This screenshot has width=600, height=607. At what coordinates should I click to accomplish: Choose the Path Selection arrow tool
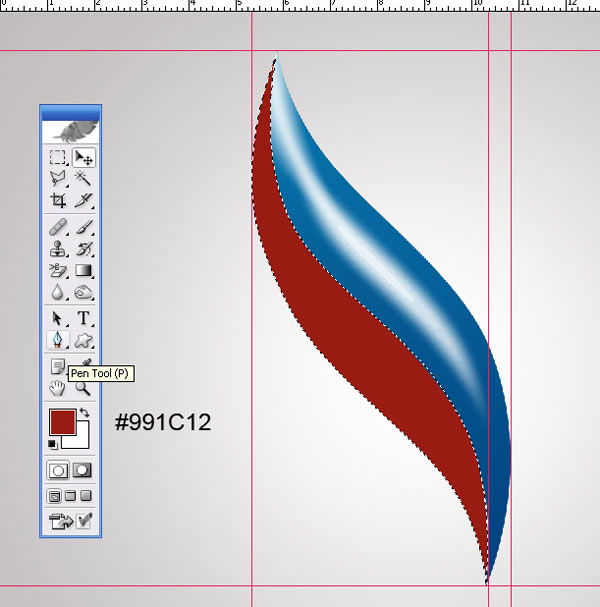point(58,318)
